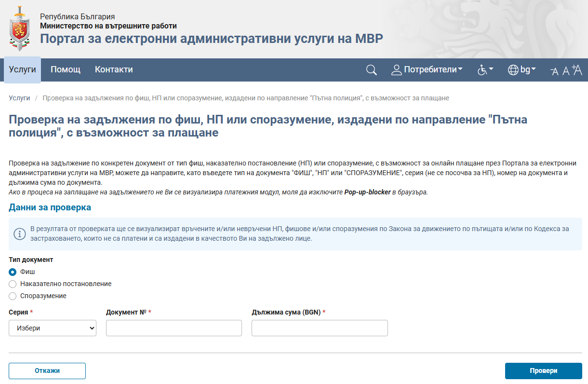The width and height of the screenshot is (588, 384).
Task: Click the Провери button
Action: (x=544, y=371)
